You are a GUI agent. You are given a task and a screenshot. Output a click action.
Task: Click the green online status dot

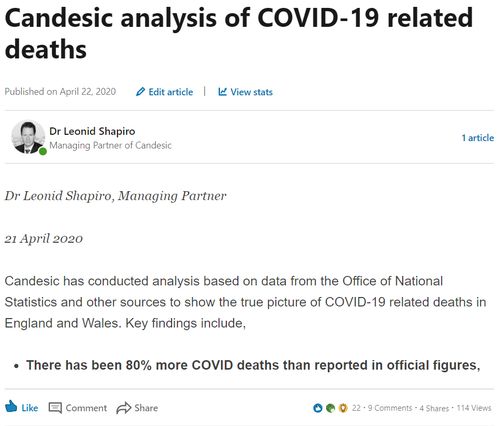(x=43, y=152)
